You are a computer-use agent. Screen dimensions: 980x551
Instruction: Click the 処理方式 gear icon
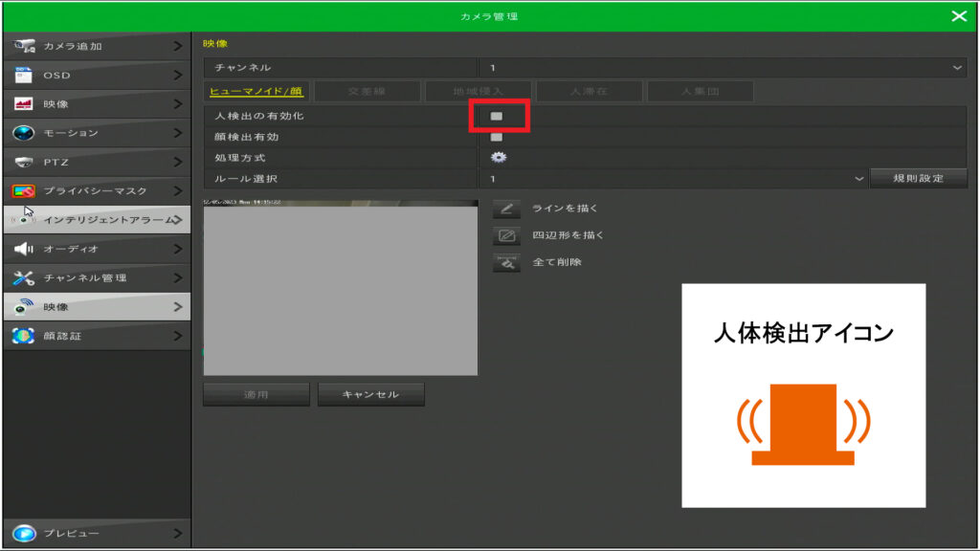tap(498, 157)
